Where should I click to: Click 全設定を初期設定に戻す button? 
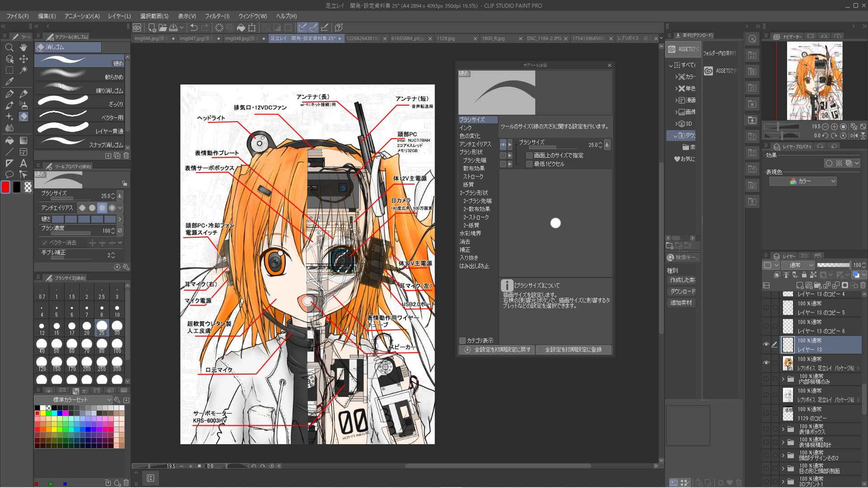point(497,350)
